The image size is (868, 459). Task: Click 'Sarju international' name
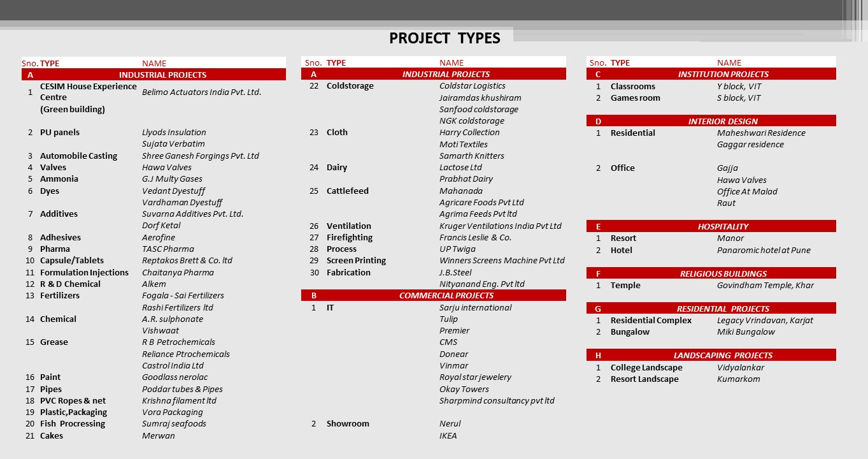[476, 308]
